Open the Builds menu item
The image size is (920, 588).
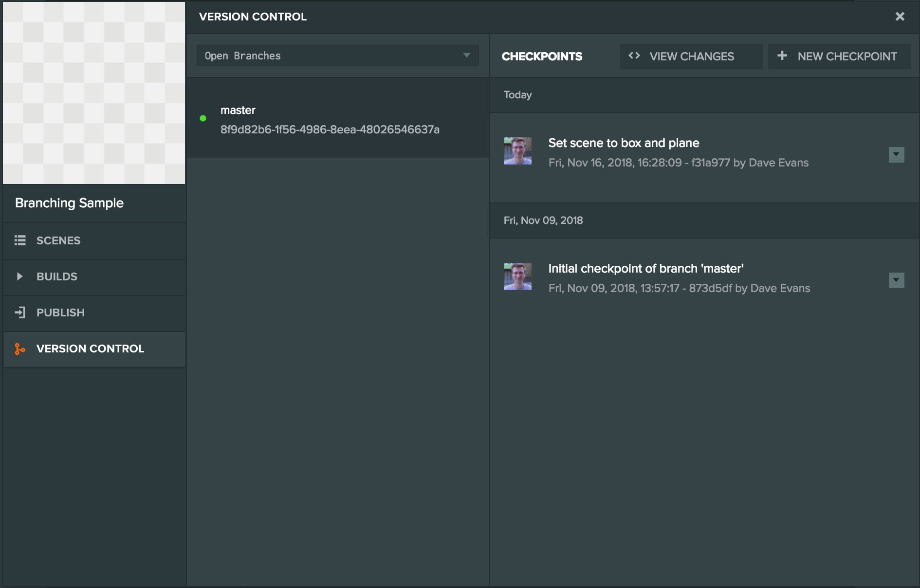coord(94,276)
